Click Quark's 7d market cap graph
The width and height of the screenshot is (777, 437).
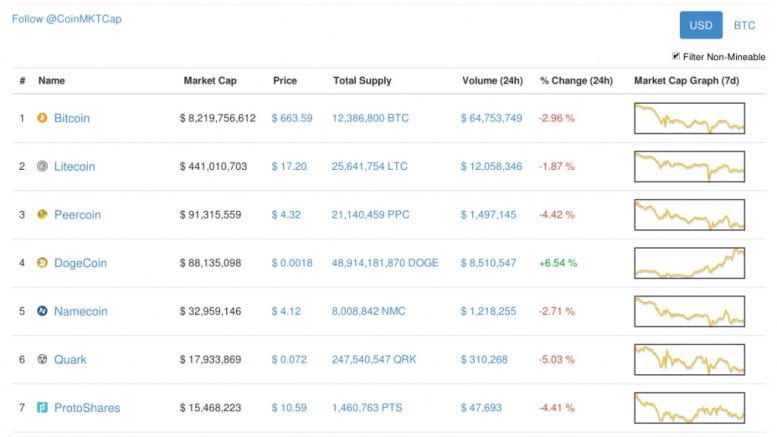[x=689, y=359]
